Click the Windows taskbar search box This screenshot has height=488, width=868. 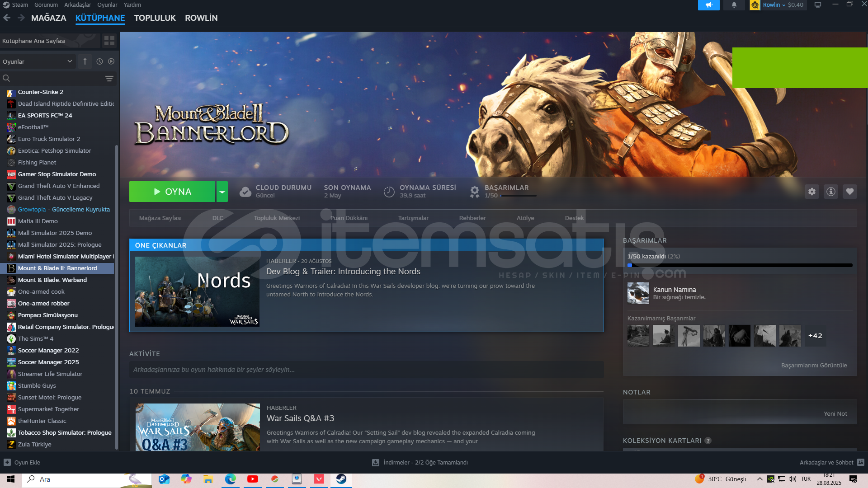tap(87, 479)
